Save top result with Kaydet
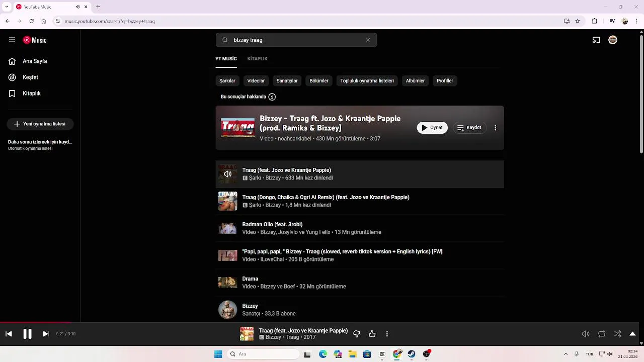644x362 pixels. [469, 128]
